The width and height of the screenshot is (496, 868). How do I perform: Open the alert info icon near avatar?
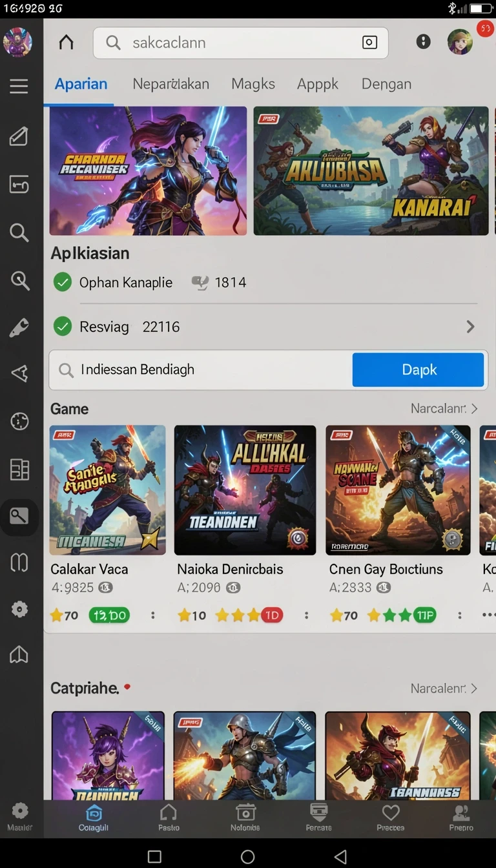tap(423, 42)
